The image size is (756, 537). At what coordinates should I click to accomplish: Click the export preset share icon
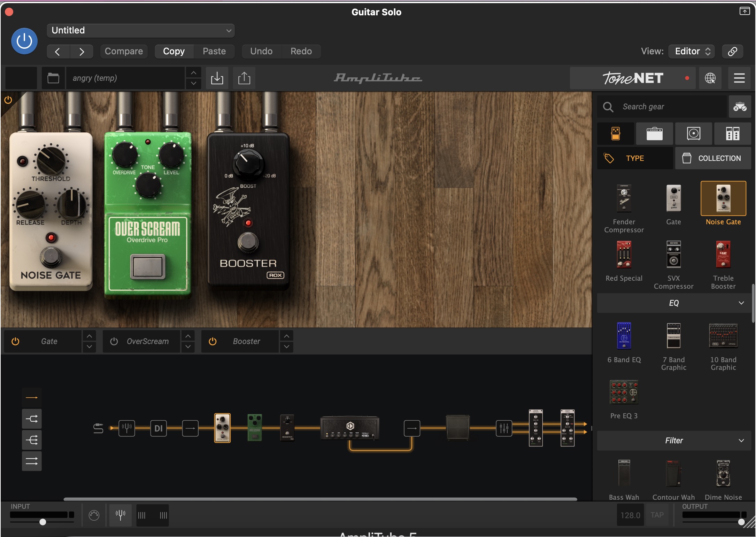pyautogui.click(x=244, y=78)
